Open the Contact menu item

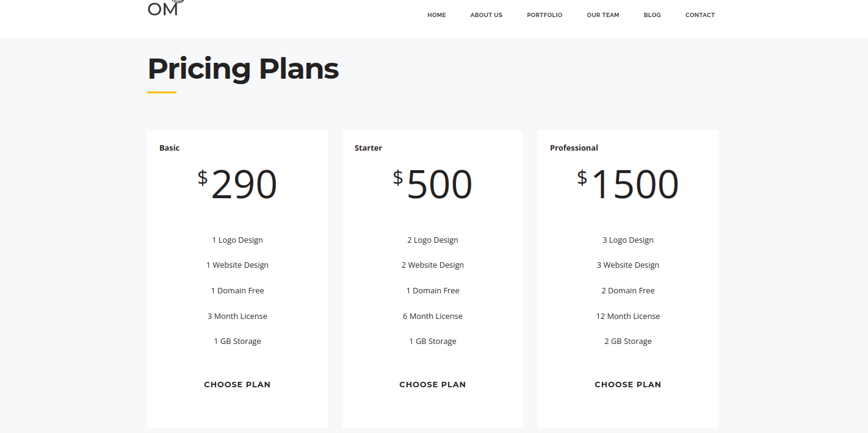pos(700,15)
